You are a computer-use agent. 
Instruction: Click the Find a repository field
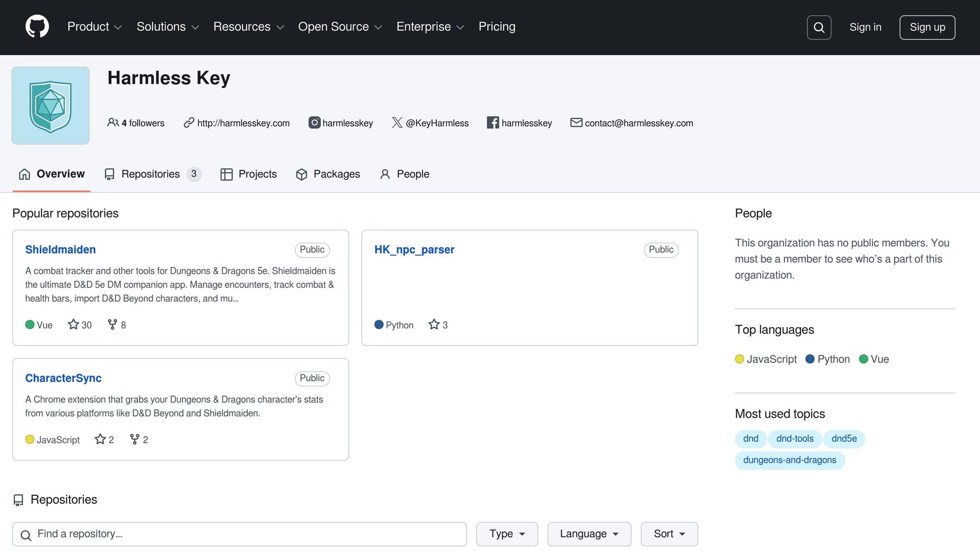point(239,534)
